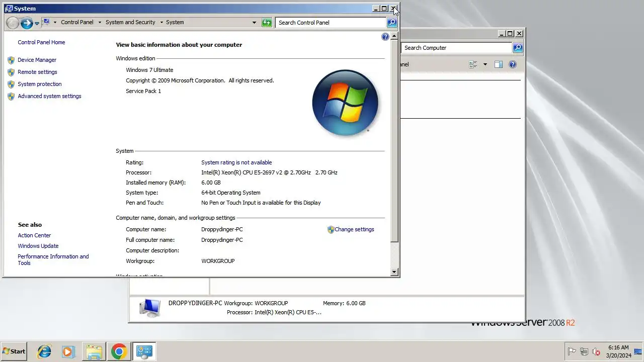Click the shield icon beside System protection

point(11,84)
